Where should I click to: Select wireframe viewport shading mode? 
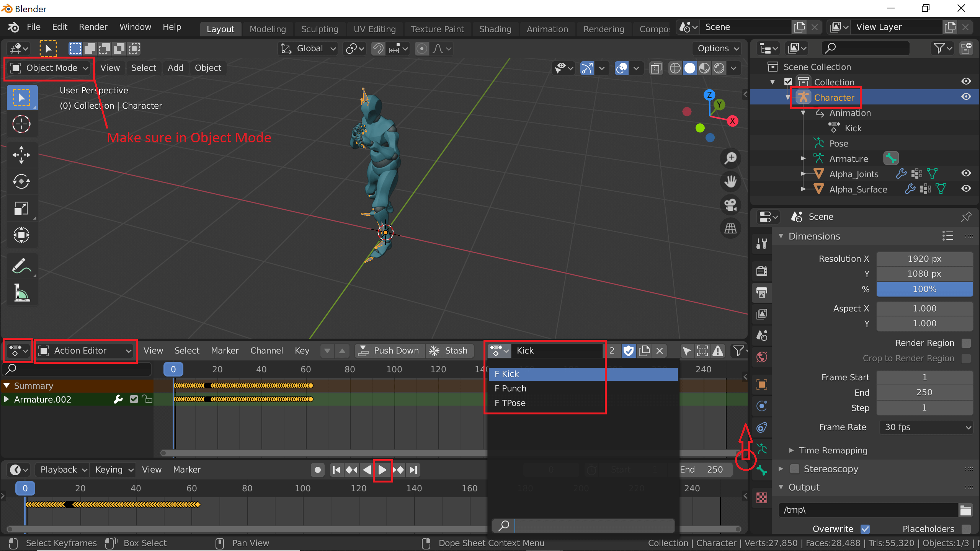(x=675, y=68)
